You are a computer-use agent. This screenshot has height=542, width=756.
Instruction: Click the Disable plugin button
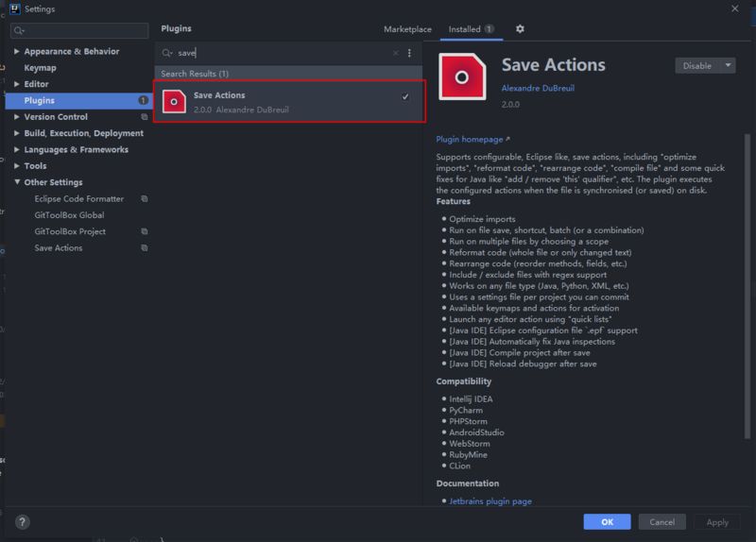coord(697,65)
